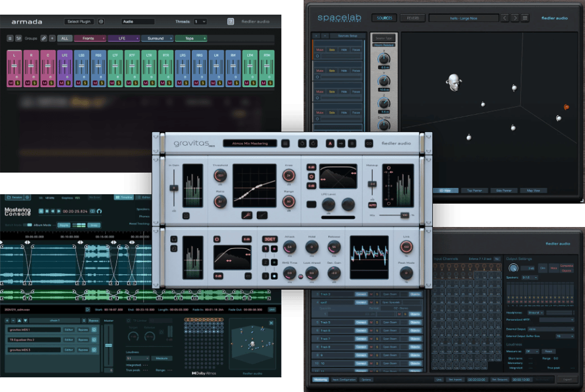Open spacelab preset name dropdown
Viewport: 585px width, 392px height.
click(x=464, y=18)
